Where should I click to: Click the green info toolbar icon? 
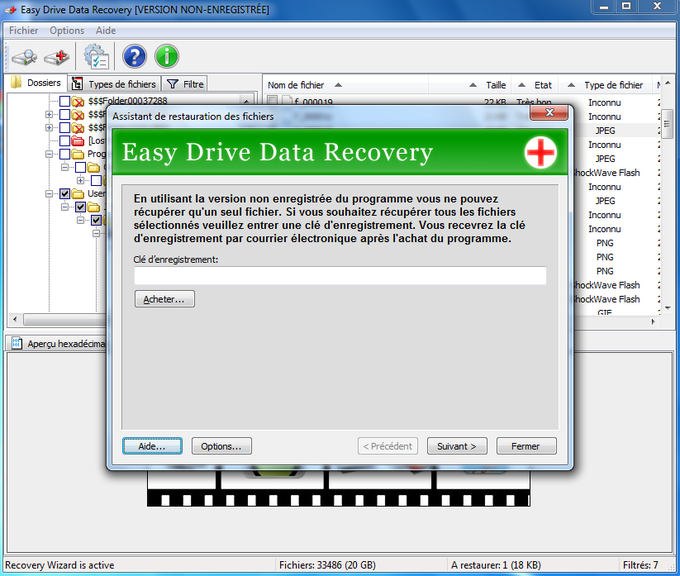click(167, 56)
